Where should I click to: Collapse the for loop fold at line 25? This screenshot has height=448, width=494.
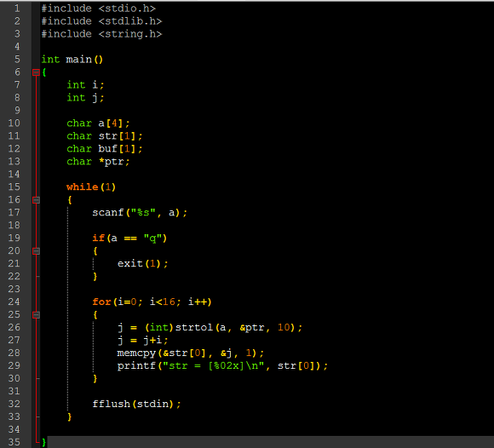[36, 314]
